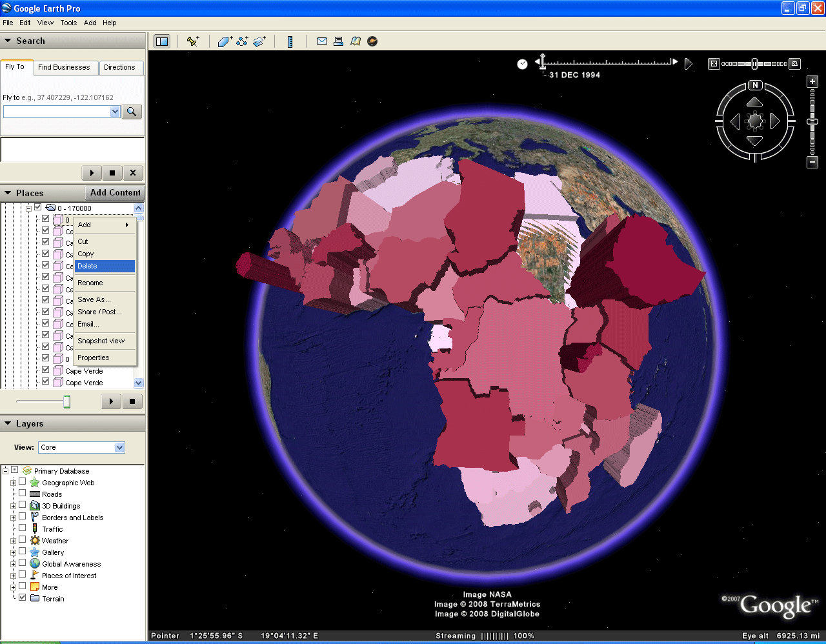826x644 pixels.
Task: Step time slider backward arrow
Action: [538, 63]
